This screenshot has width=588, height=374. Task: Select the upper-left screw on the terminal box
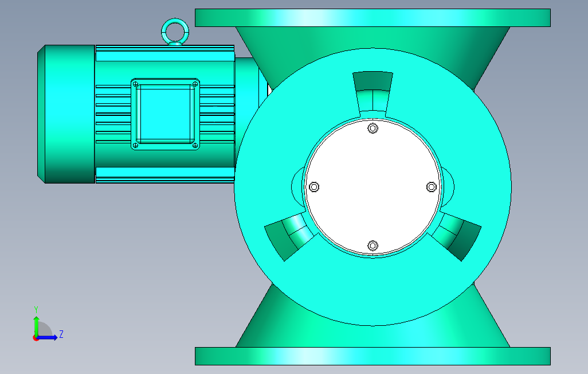tap(136, 84)
